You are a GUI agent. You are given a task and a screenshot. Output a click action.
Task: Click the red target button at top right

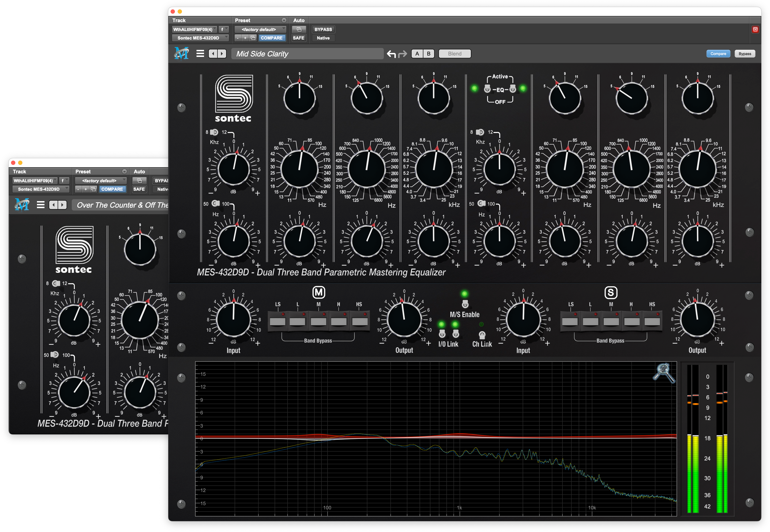tap(755, 29)
